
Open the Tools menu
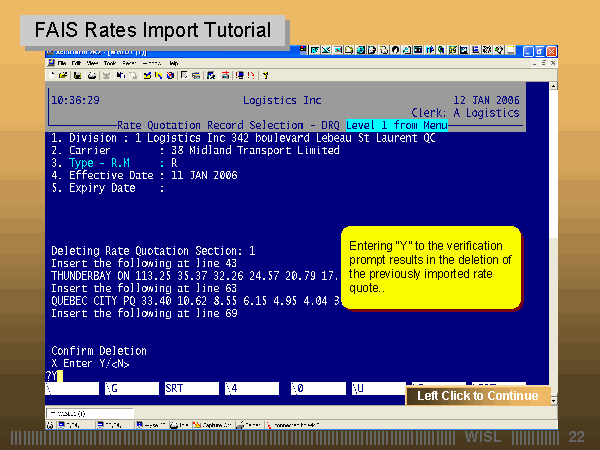[111, 62]
